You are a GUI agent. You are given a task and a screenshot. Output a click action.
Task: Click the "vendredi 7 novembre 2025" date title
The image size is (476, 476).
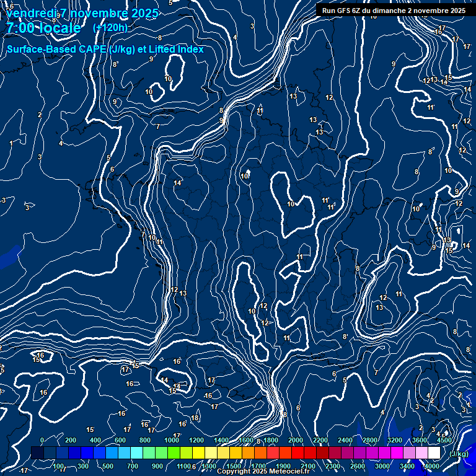click(82, 14)
